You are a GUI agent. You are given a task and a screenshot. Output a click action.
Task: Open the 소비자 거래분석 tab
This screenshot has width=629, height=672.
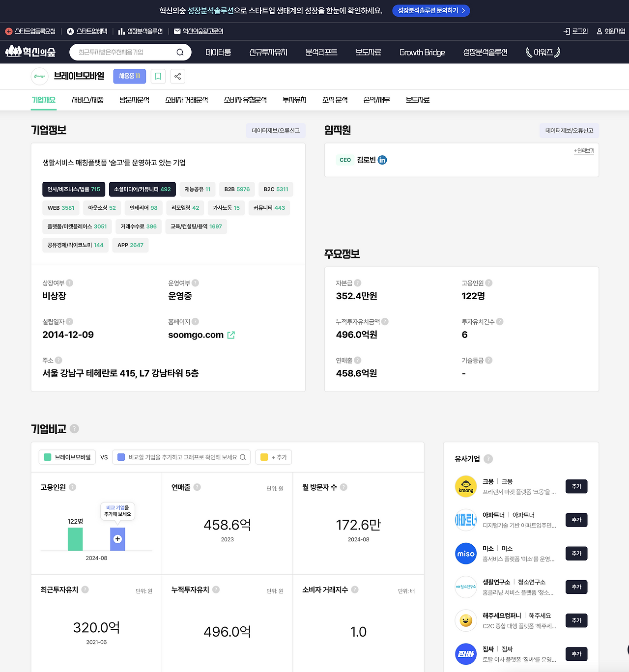[x=186, y=100]
